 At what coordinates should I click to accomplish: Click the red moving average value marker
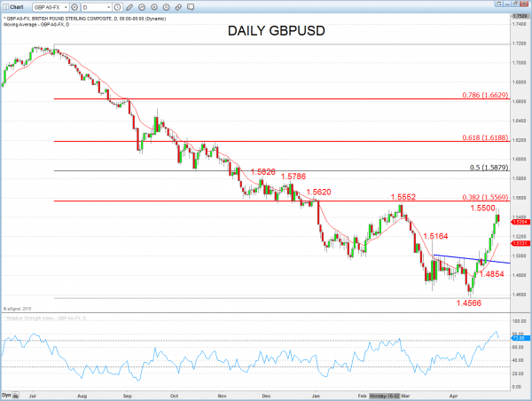[520, 243]
